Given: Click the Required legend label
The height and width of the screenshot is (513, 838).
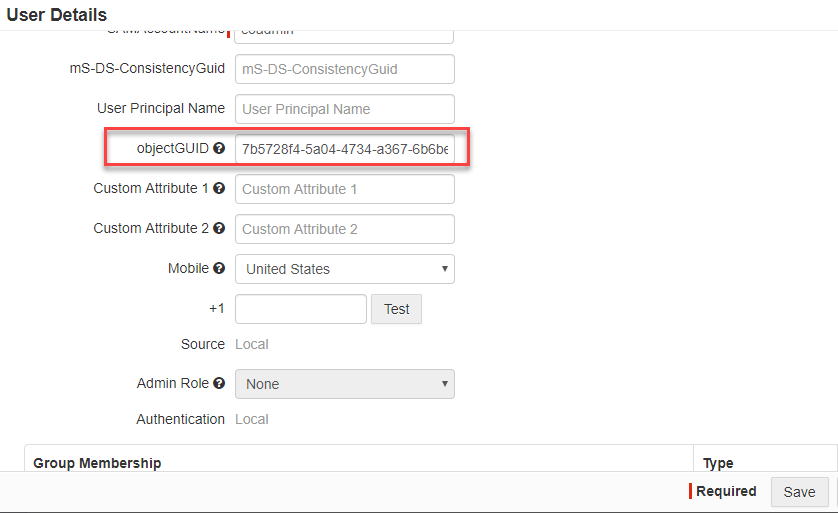Looking at the screenshot, I should (x=726, y=491).
